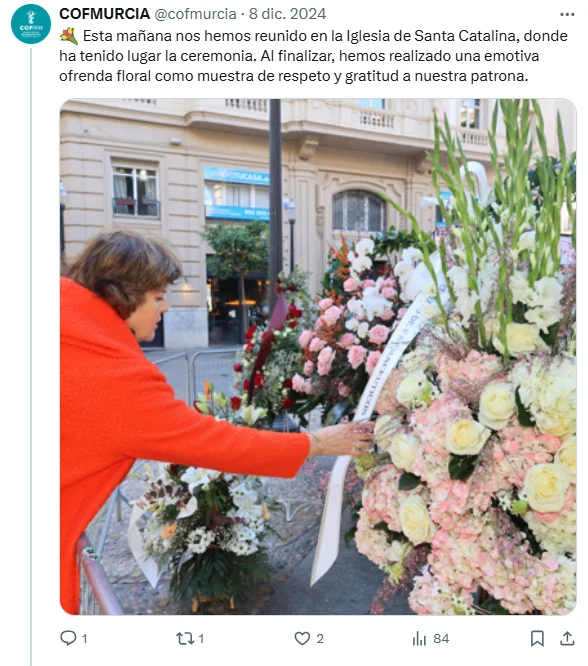The image size is (588, 666).
Task: Open the COFMURCIA display name link
Action: point(105,14)
